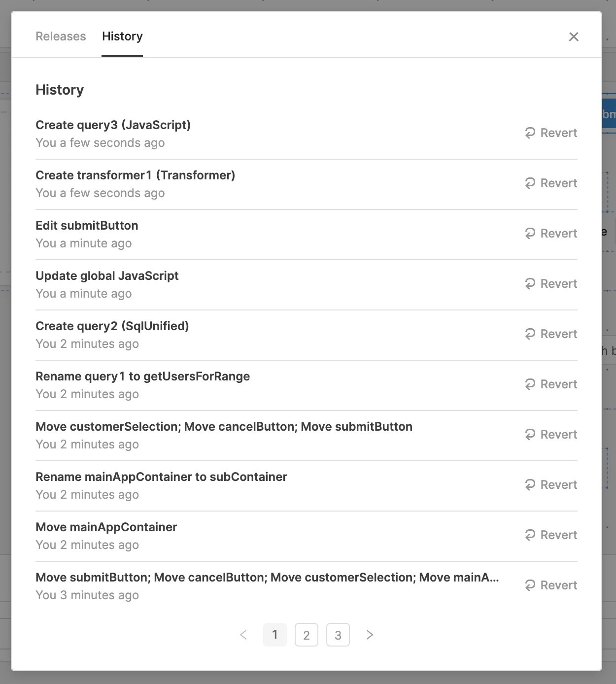616x684 pixels.
Task: Switch to the Releases tab
Action: tap(61, 36)
